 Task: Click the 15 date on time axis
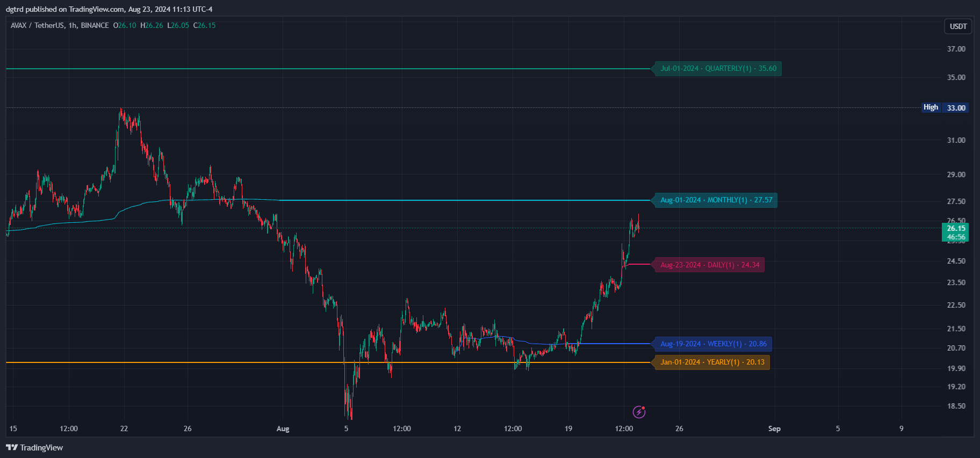13,428
